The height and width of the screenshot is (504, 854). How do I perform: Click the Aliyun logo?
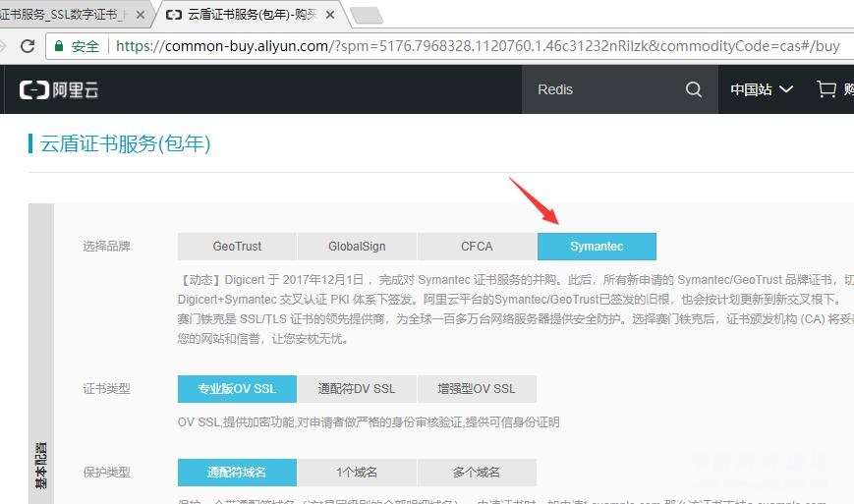point(59,89)
